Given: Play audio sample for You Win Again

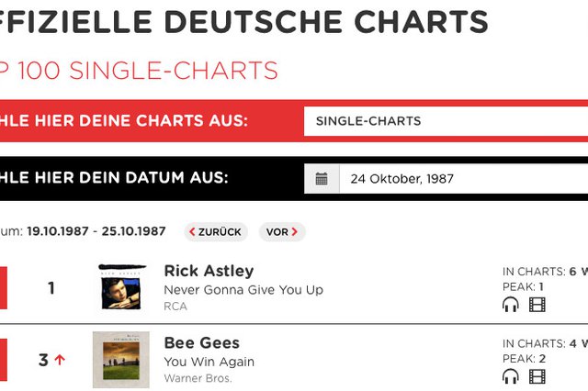Looking at the screenshot, I should 511,376.
